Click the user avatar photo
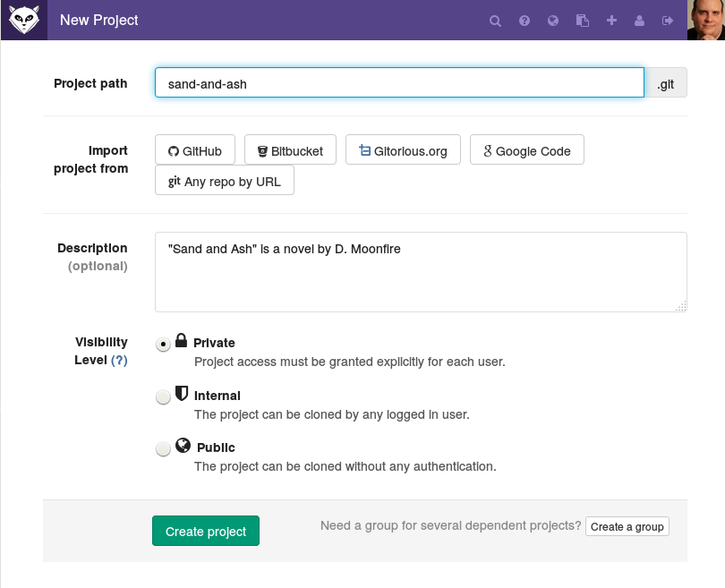The width and height of the screenshot is (725, 588). tap(705, 20)
